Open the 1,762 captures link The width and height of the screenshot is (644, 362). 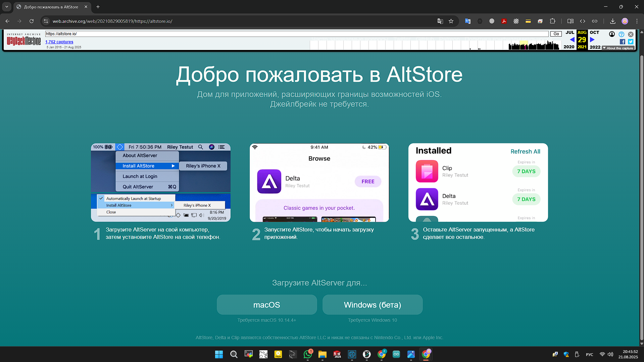coord(59,42)
